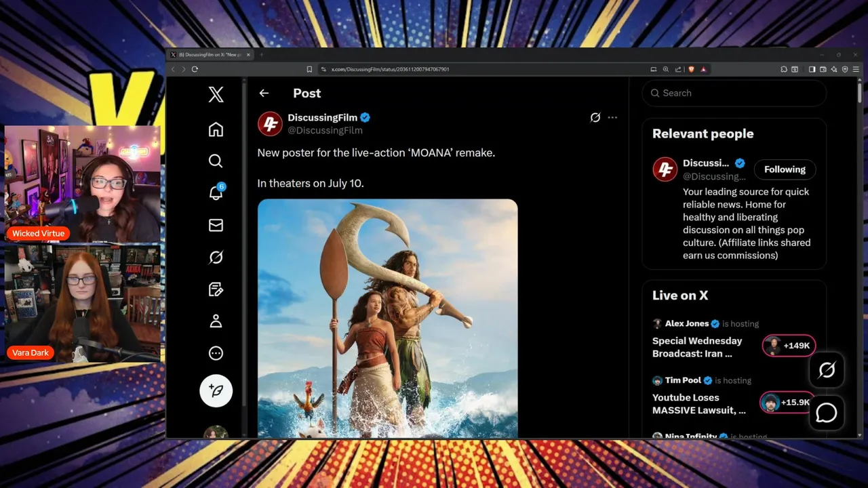Click the DiscussingFilm name on the post
Viewport: 868px width, 488px height.
[x=322, y=117]
